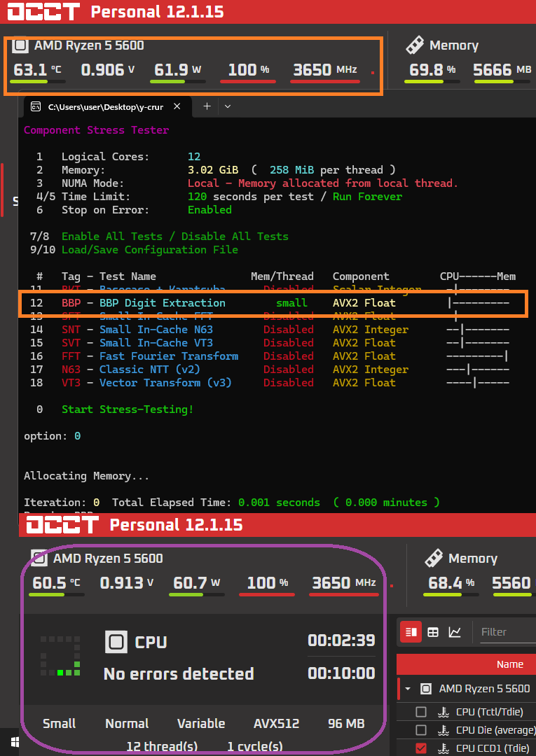Click the 5666 MB memory value
This screenshot has height=756, width=536.
pyautogui.click(x=502, y=69)
